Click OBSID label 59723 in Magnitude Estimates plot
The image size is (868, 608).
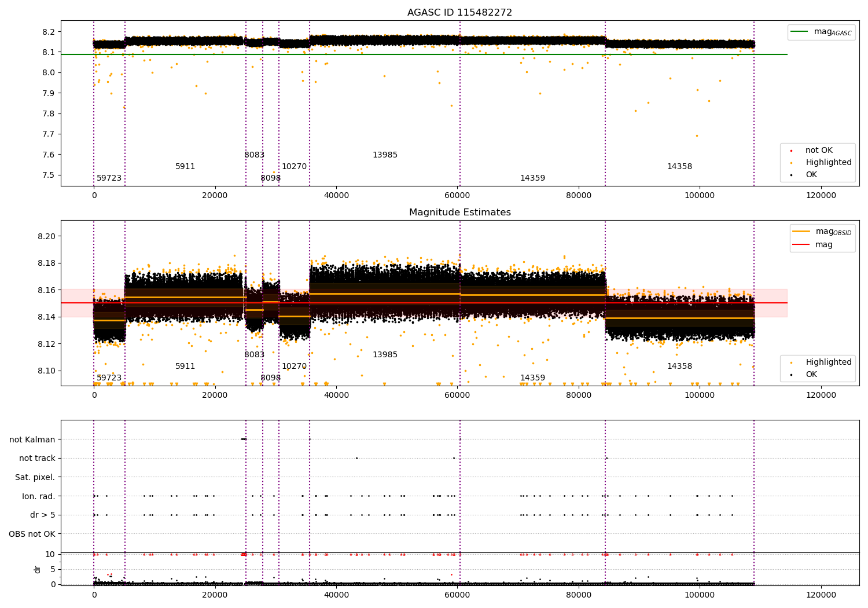click(x=109, y=378)
